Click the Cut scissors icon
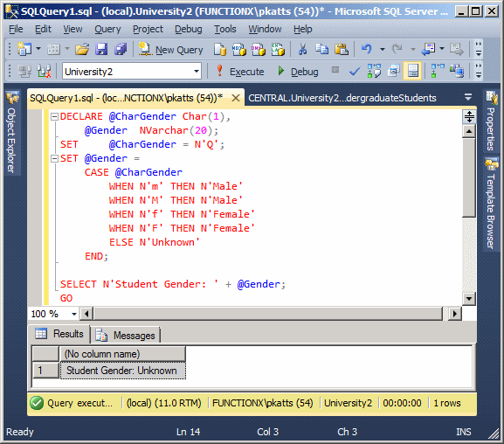 (302, 49)
